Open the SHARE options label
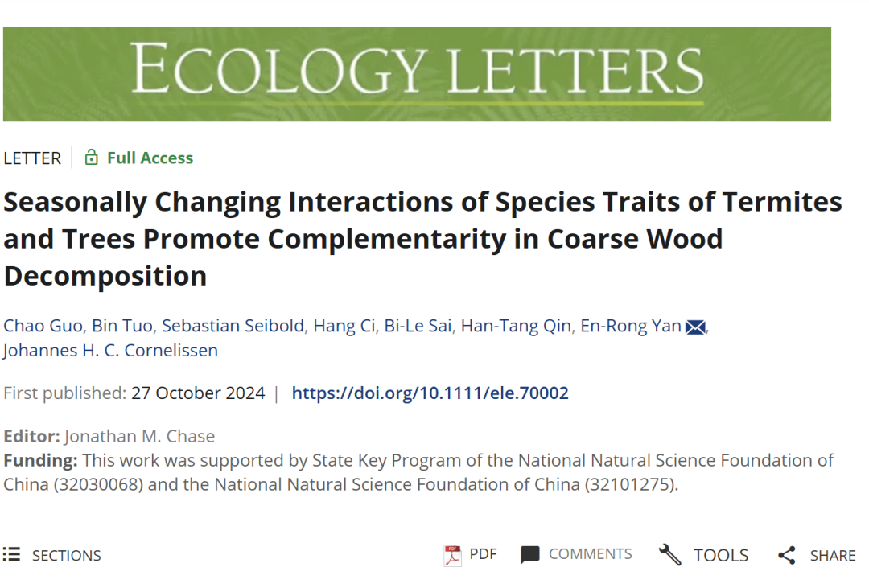 pyautogui.click(x=833, y=556)
